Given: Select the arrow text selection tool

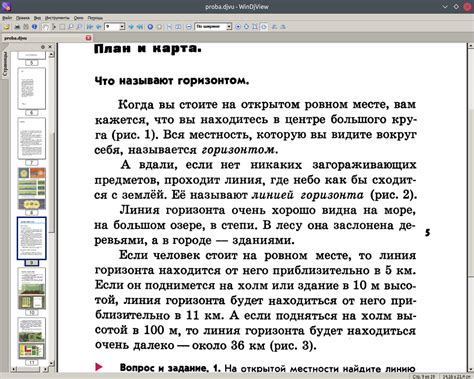Looking at the screenshot, I should click(54, 27).
